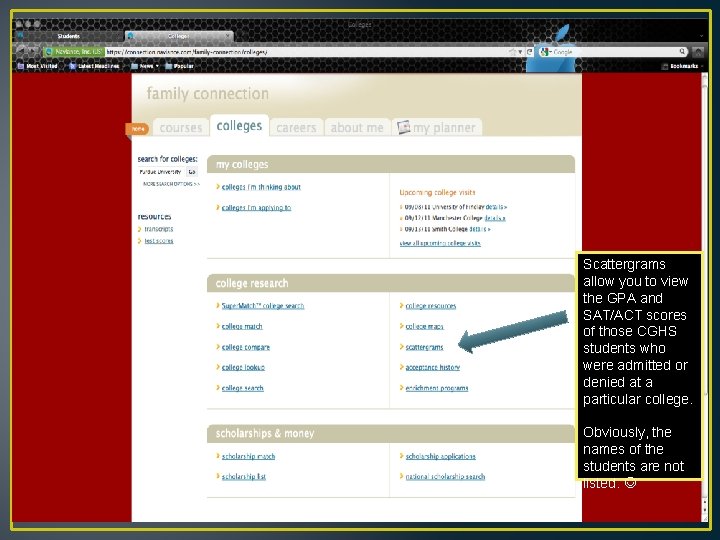The height and width of the screenshot is (540, 720).
Task: Open the transcripts resource link
Action: pos(158,229)
